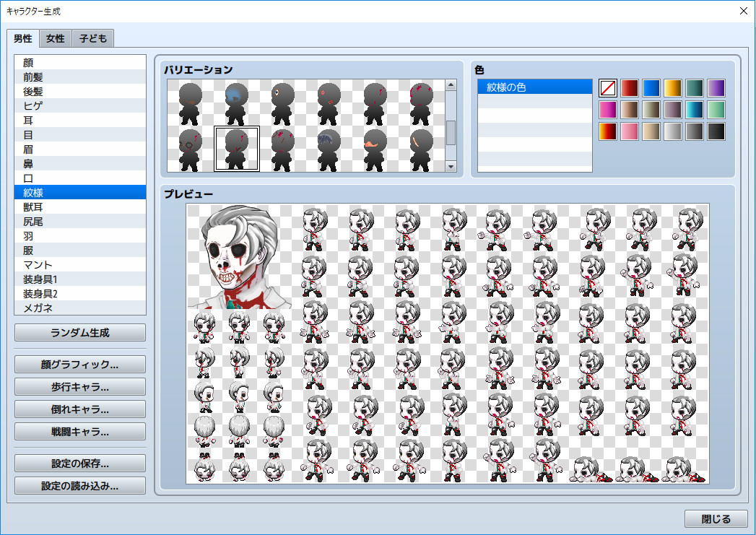Viewport: 756px width, 535px height.
Task: Pick the crossed-out no-color swatch
Action: click(607, 87)
